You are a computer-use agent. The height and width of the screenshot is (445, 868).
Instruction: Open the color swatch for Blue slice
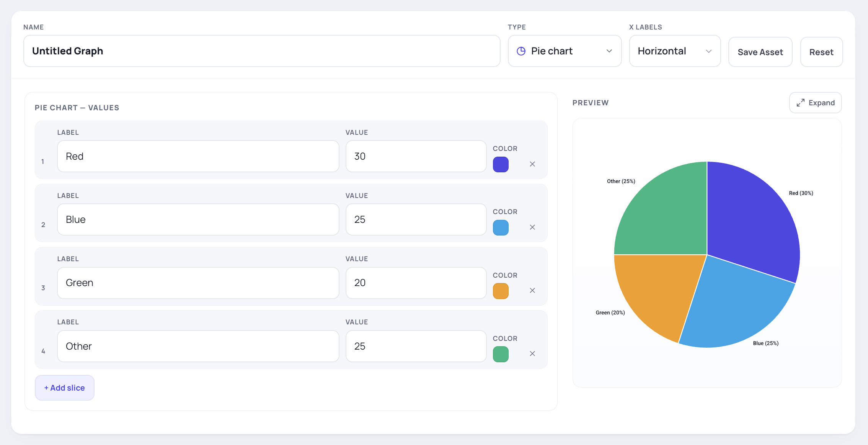tap(501, 227)
